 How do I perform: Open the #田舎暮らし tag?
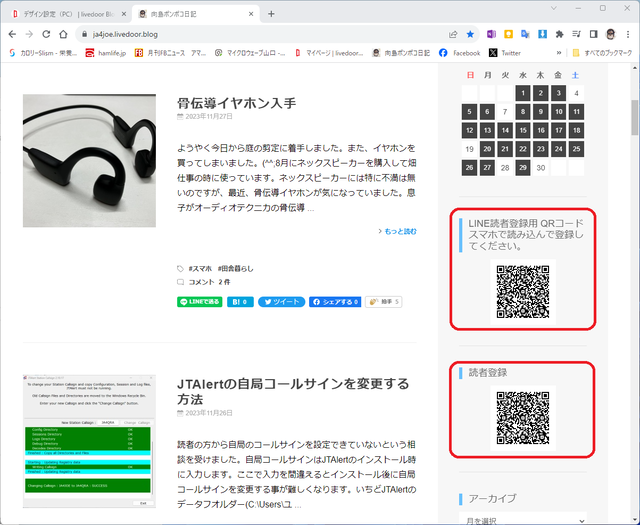click(236, 269)
